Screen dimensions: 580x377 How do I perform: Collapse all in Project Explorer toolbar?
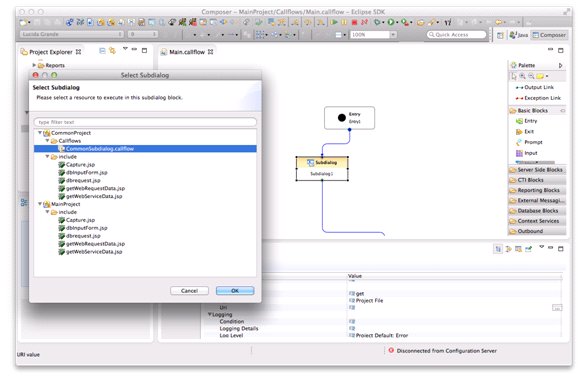102,51
